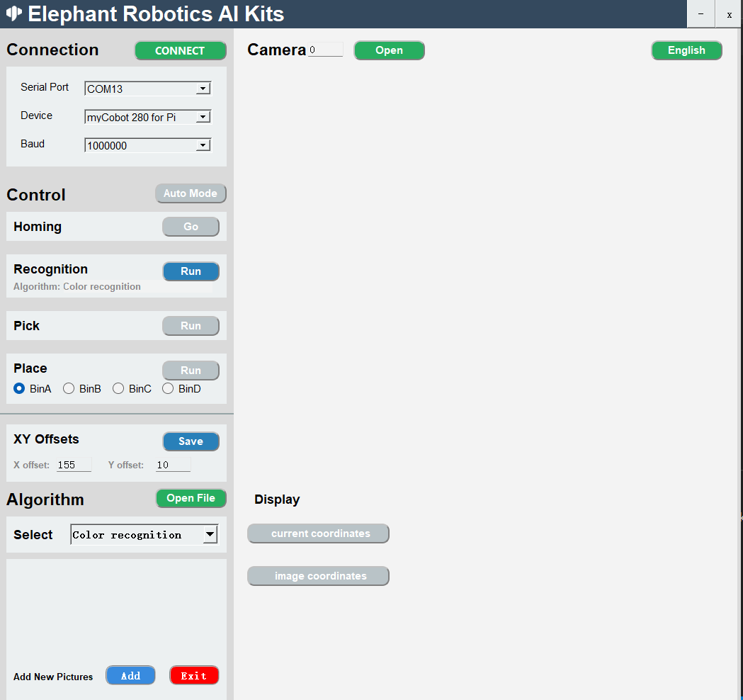Expand the Serial Port COM13 dropdown
The height and width of the screenshot is (700, 743).
(x=203, y=89)
